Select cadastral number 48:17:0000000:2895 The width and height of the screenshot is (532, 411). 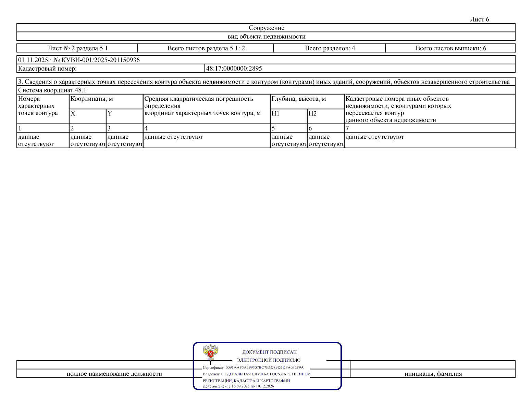pos(234,68)
